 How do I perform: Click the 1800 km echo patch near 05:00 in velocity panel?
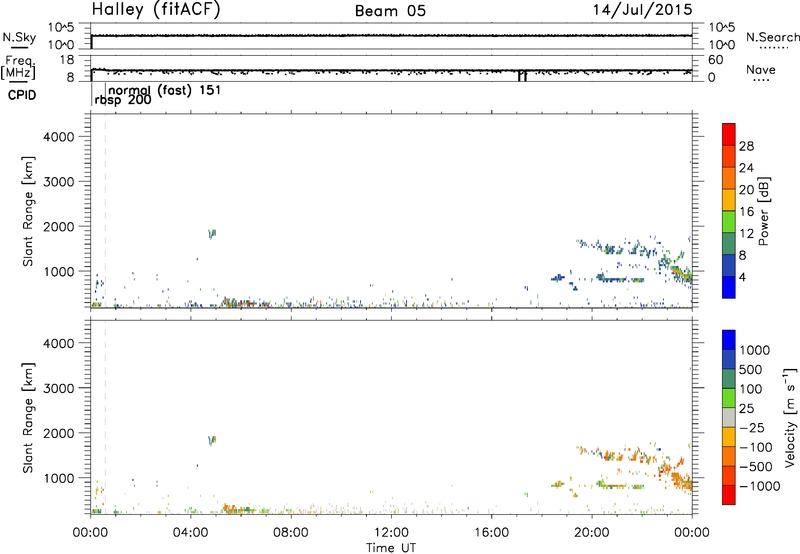tap(212, 440)
